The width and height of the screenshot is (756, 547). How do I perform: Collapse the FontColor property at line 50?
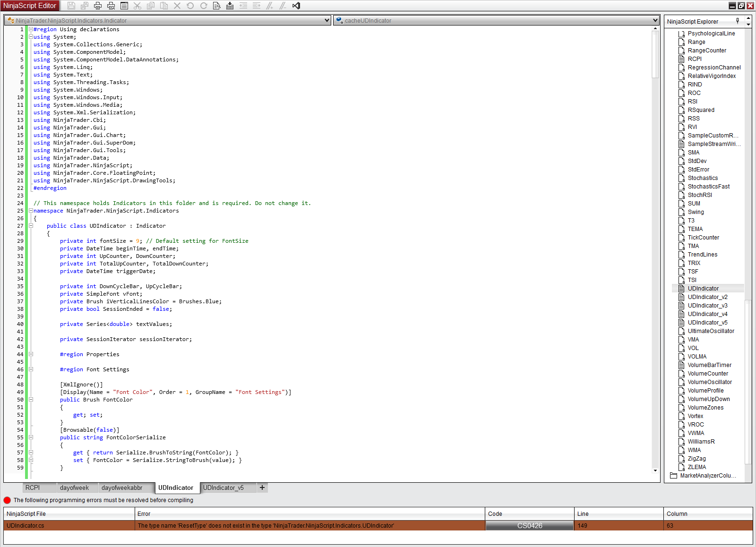coord(31,400)
